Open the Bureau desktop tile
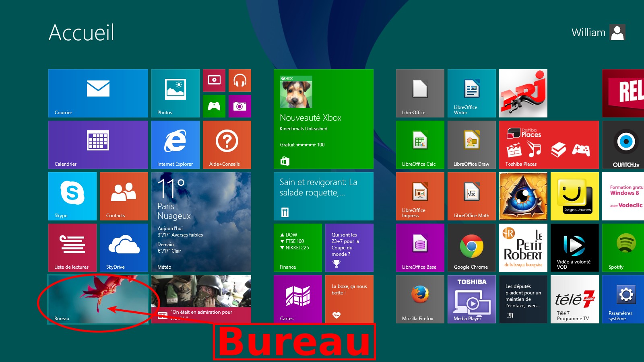The height and width of the screenshot is (362, 644). 98,299
